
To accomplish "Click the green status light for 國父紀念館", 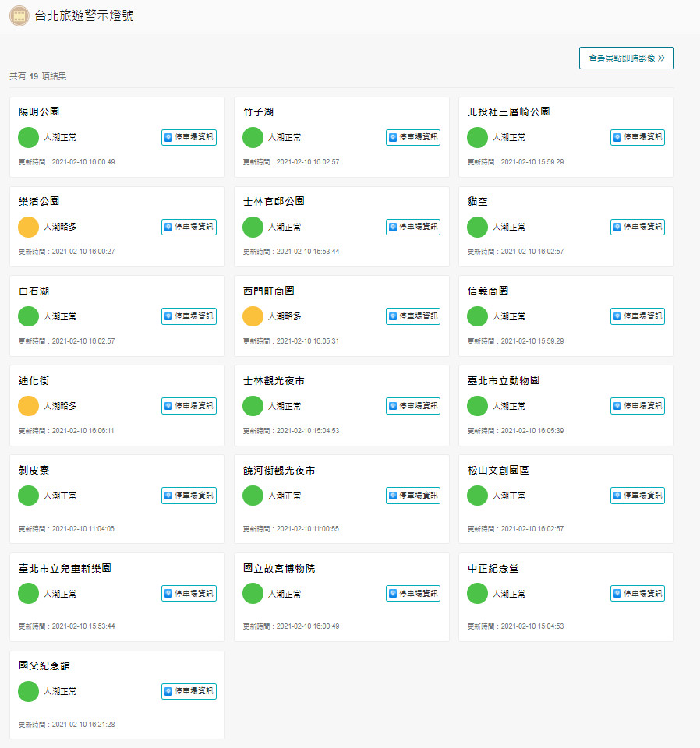I will click(29, 691).
